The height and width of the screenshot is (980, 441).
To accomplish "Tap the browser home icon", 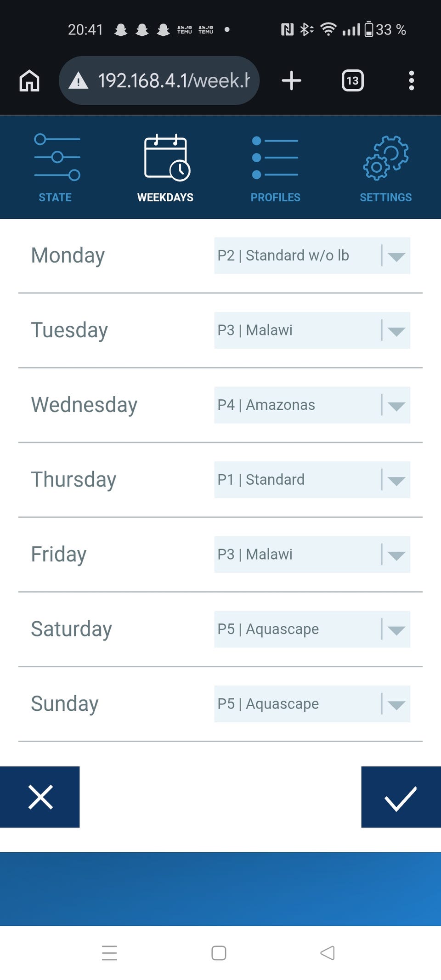I will (29, 81).
